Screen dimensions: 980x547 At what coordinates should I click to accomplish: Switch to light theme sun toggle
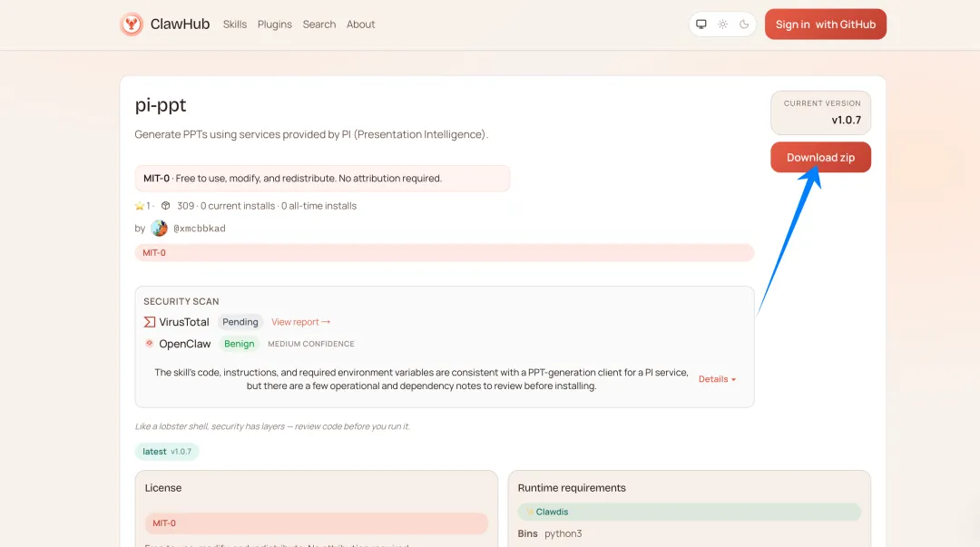pos(723,24)
